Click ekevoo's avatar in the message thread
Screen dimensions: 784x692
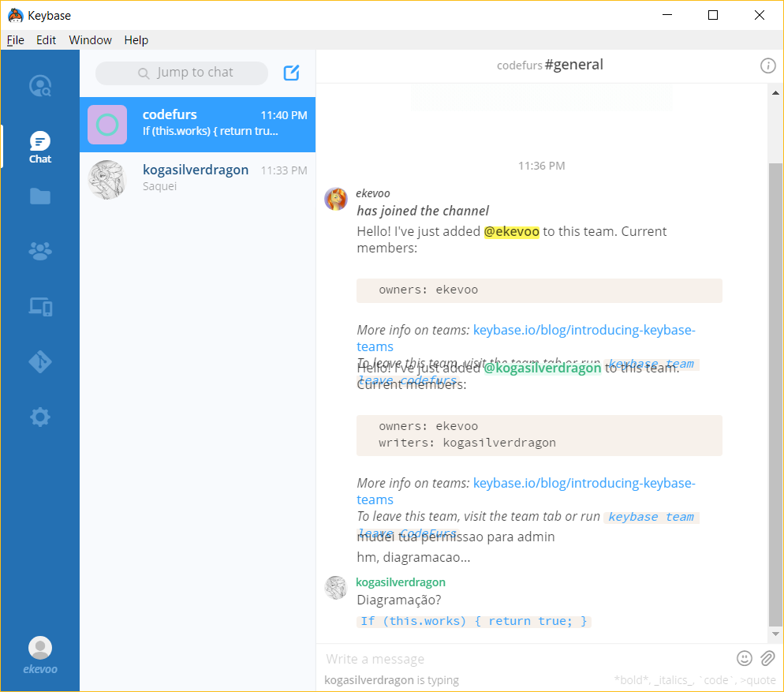[x=336, y=199]
